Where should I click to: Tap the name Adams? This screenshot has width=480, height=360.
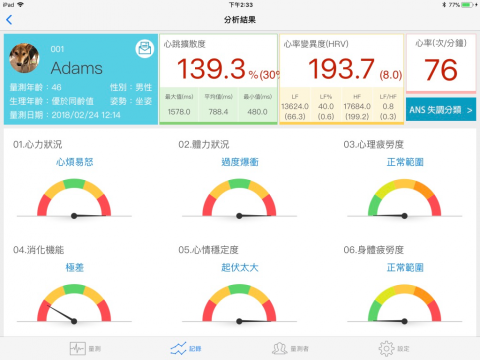[77, 68]
